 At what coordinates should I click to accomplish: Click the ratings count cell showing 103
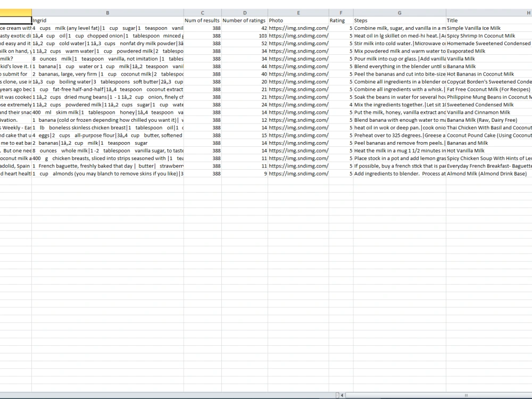tap(245, 36)
